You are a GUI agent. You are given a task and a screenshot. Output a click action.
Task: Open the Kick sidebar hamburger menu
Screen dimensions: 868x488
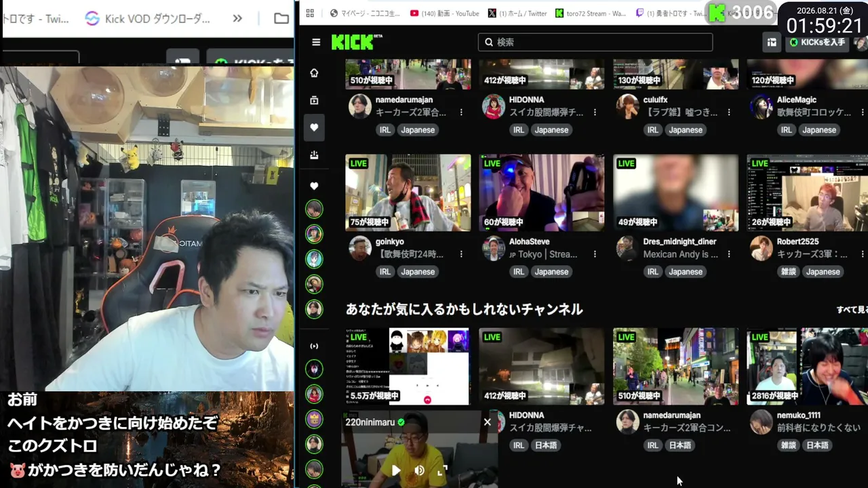pyautogui.click(x=316, y=42)
